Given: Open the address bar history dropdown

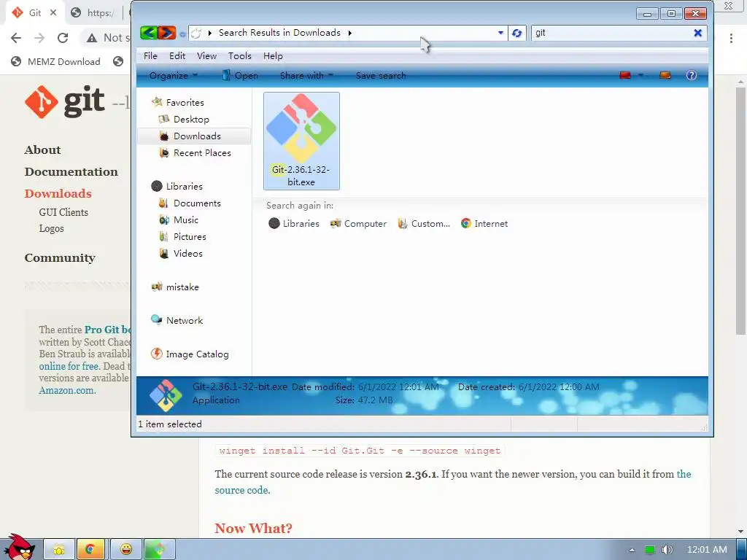Looking at the screenshot, I should click(x=500, y=33).
